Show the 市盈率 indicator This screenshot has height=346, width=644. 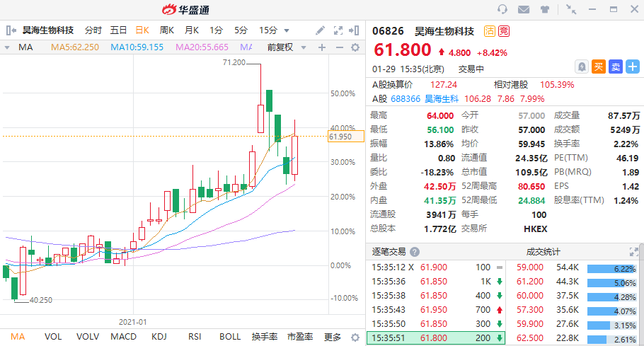pos(300,337)
